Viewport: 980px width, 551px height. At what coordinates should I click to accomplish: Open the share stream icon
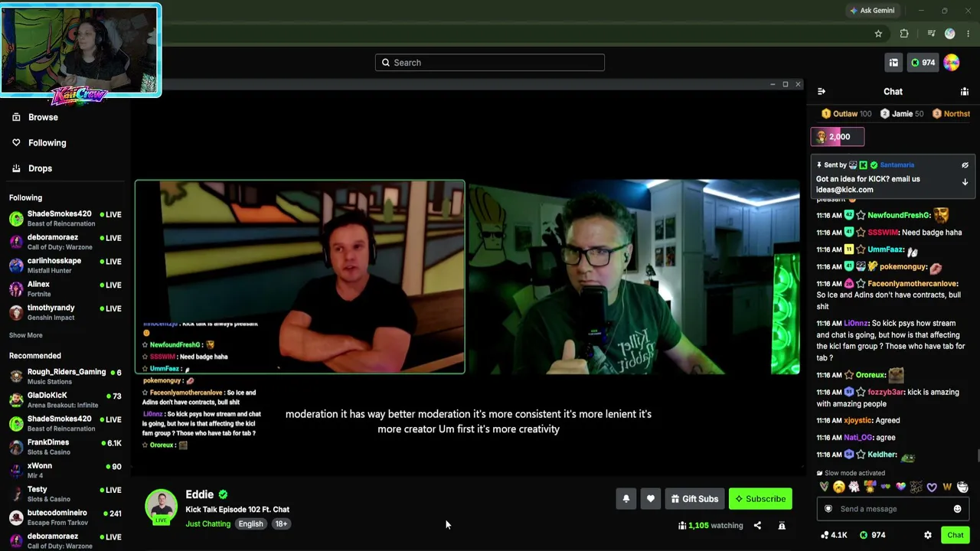[x=757, y=526]
